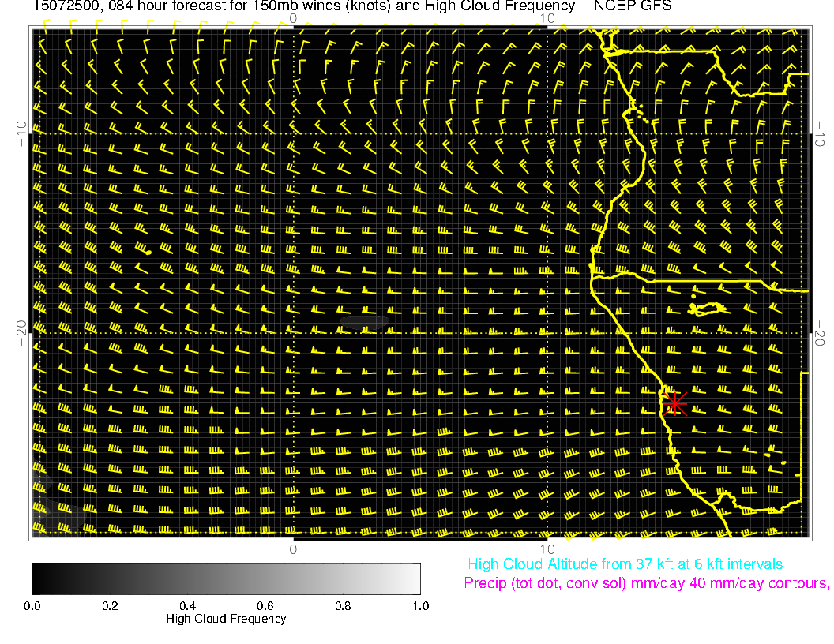Click the 0.0 tick label under the colorbar
834x644 pixels.
(x=32, y=606)
